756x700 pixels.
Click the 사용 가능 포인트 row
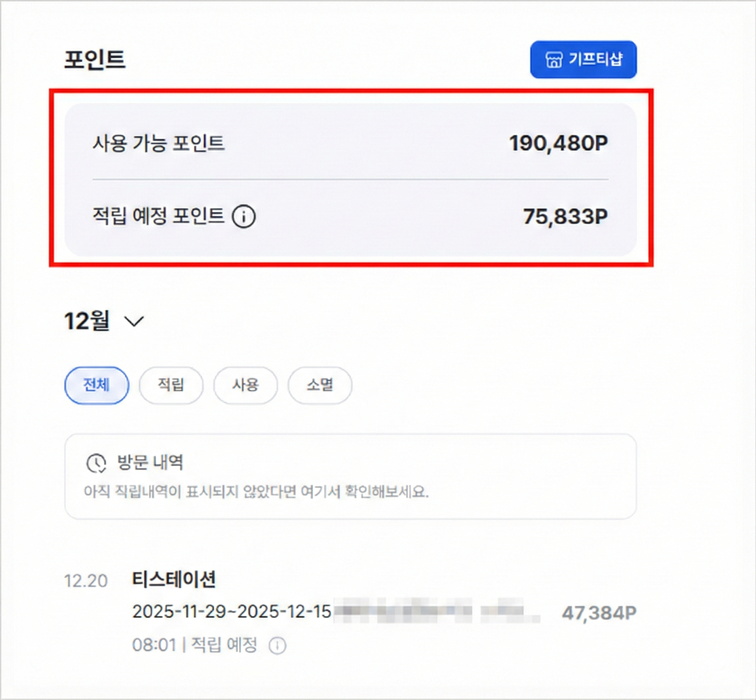(350, 144)
